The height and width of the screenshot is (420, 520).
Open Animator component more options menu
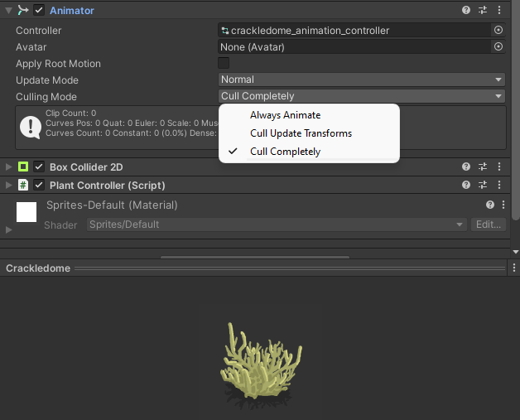click(x=498, y=10)
